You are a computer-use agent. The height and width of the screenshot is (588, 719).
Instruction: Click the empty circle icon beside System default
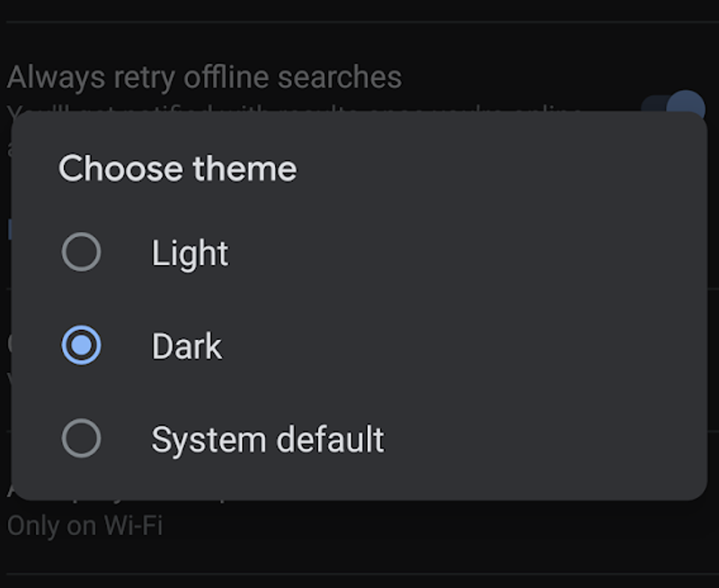point(81,439)
